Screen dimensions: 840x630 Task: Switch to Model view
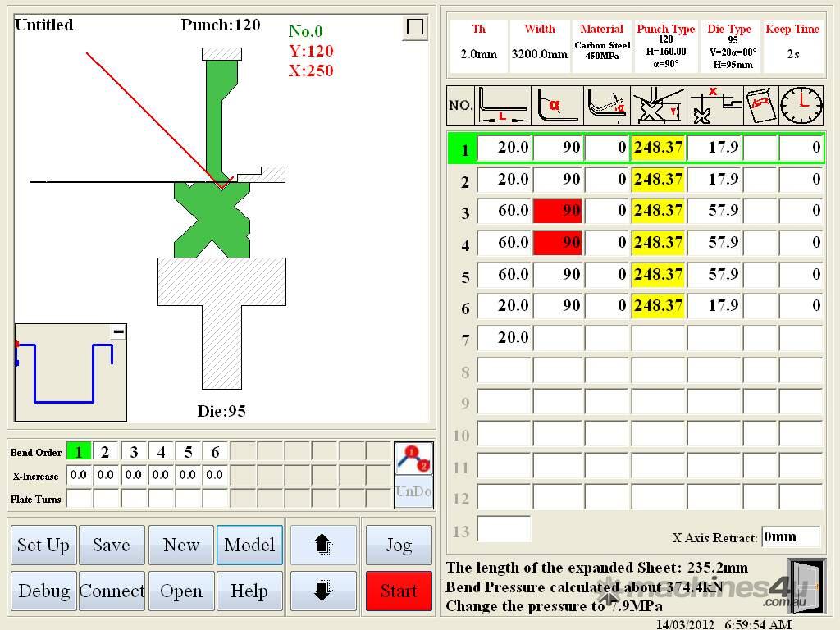[x=249, y=546]
